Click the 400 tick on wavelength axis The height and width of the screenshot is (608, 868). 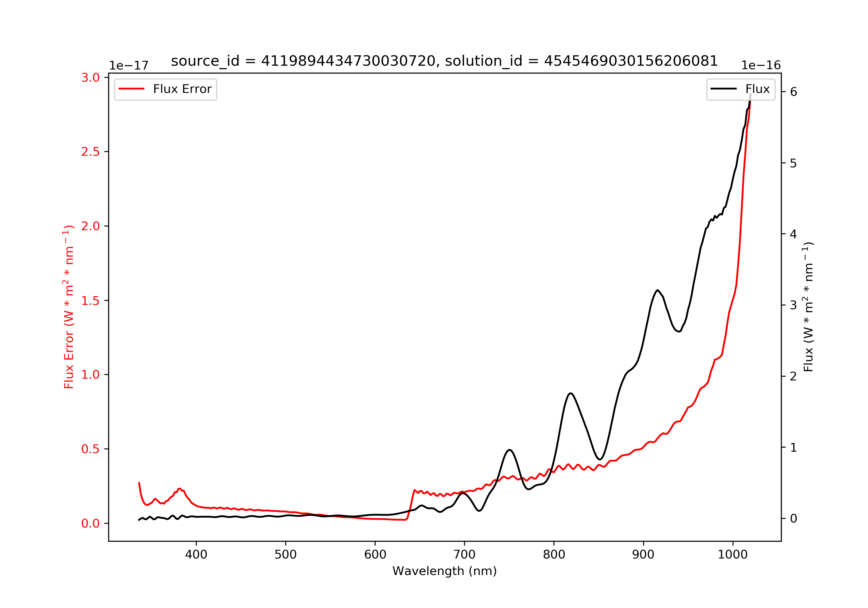[x=196, y=555]
